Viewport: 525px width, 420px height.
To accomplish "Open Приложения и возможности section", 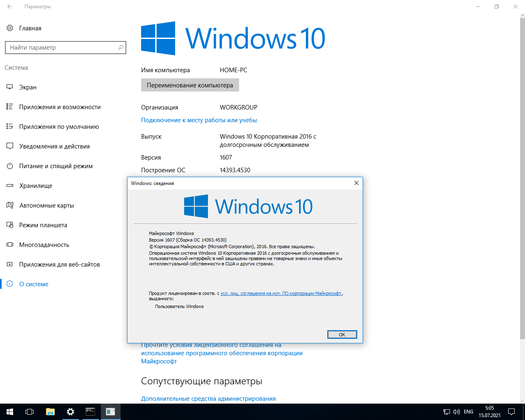I will tap(60, 107).
